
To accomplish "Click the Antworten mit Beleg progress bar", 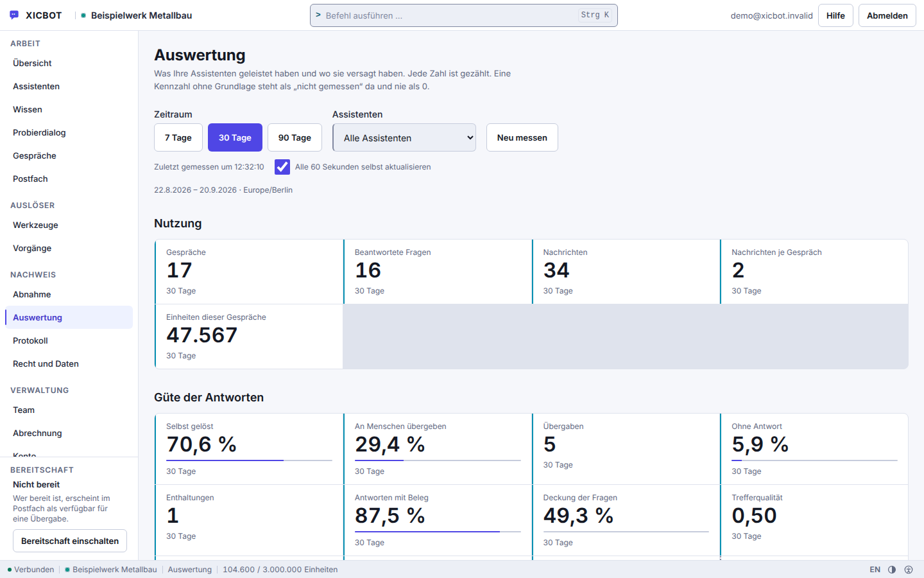I will (x=438, y=532).
